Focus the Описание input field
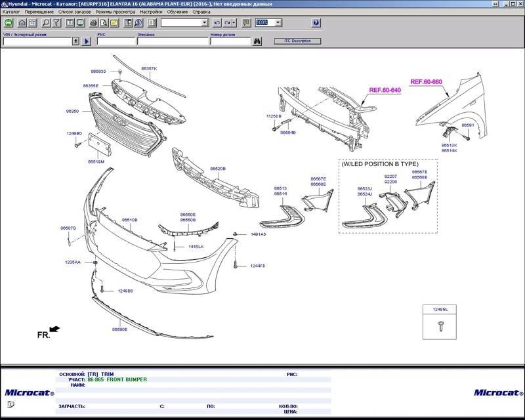 [x=173, y=41]
